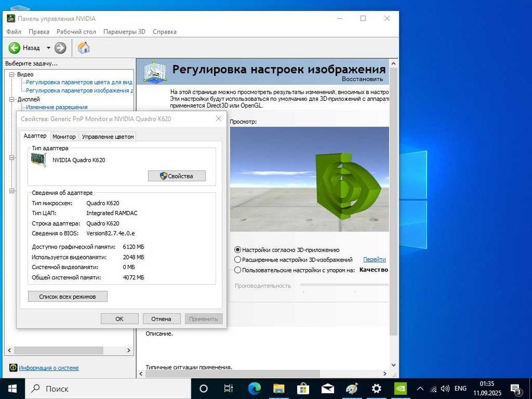Click the main panel vertical scrollbar
This screenshot has height=399, width=532.
click(x=393, y=214)
